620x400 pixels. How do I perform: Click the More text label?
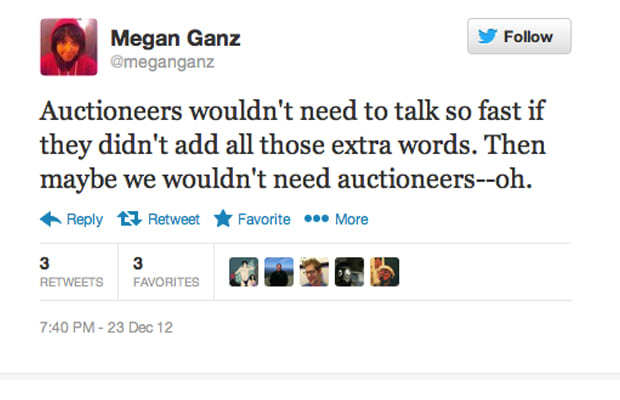click(352, 219)
